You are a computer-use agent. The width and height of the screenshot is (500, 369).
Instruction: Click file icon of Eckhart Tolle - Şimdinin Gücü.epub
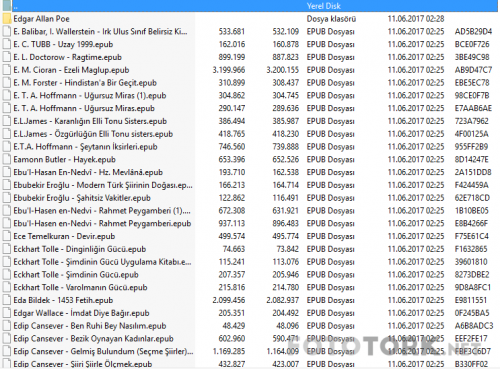tap(7, 274)
